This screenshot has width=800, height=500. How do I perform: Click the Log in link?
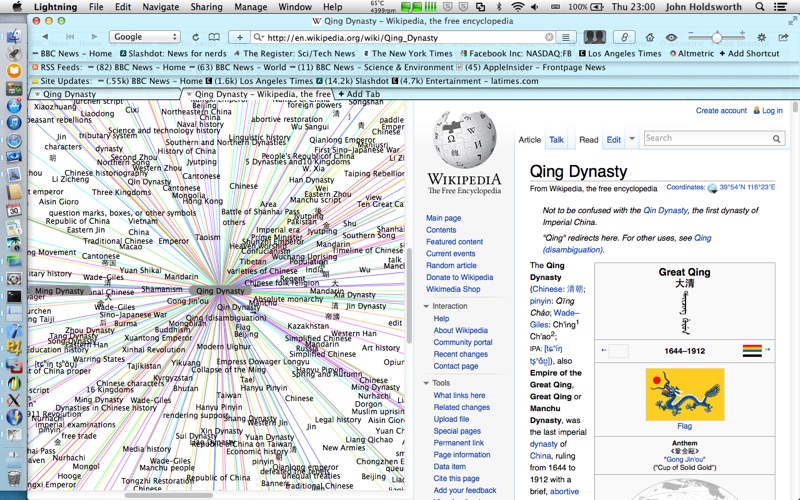772,110
